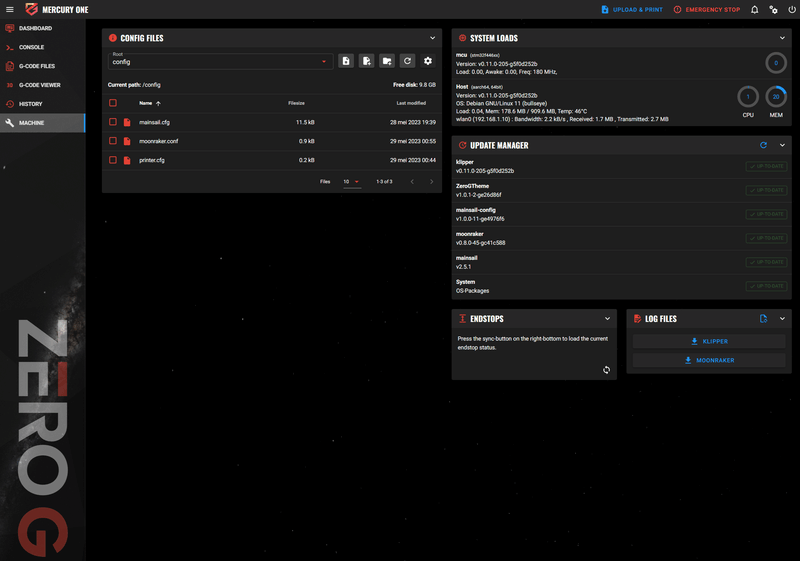Viewport: 800px width, 561px height.
Task: Tick checkbox for moonraker.conf
Action: pyautogui.click(x=113, y=141)
